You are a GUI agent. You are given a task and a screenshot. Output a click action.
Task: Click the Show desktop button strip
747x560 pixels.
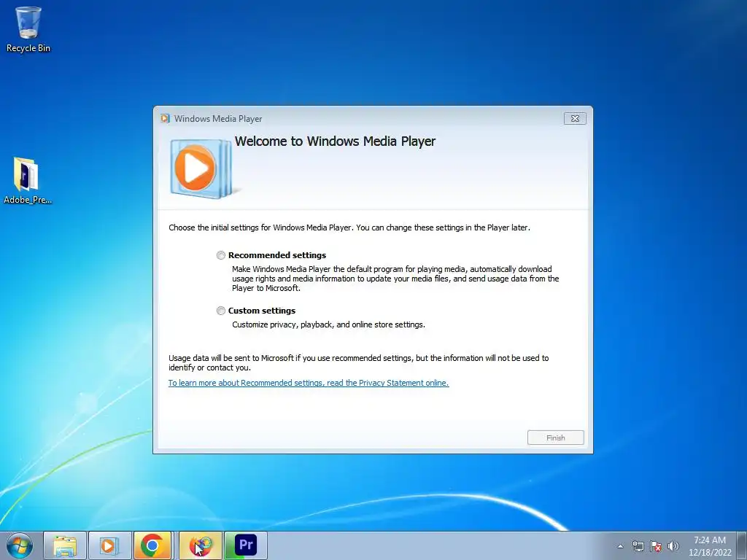pos(742,545)
